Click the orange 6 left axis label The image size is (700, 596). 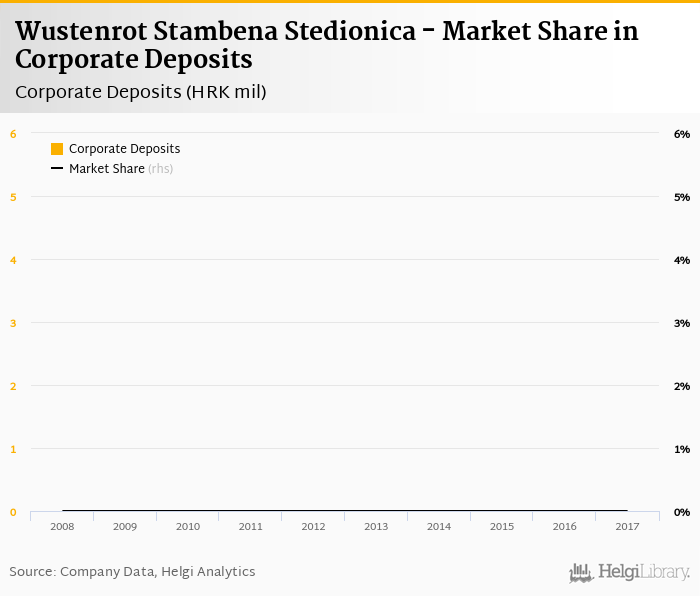click(x=13, y=134)
